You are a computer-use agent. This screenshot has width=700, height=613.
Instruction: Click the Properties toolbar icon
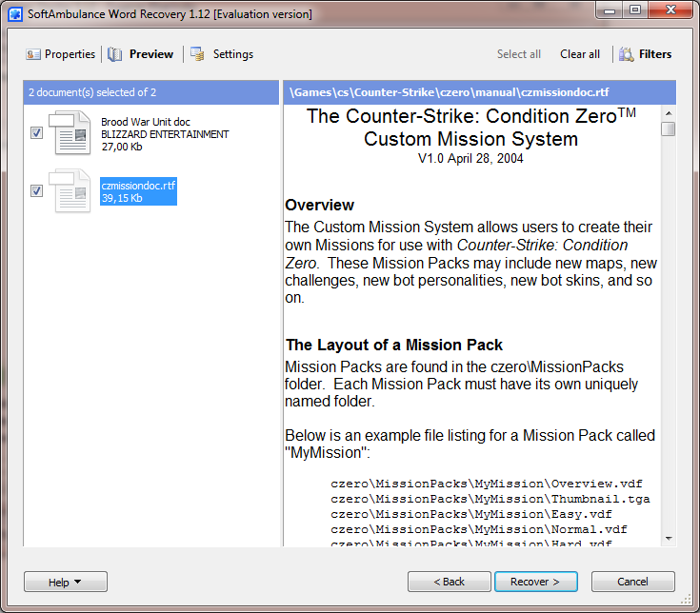32,54
